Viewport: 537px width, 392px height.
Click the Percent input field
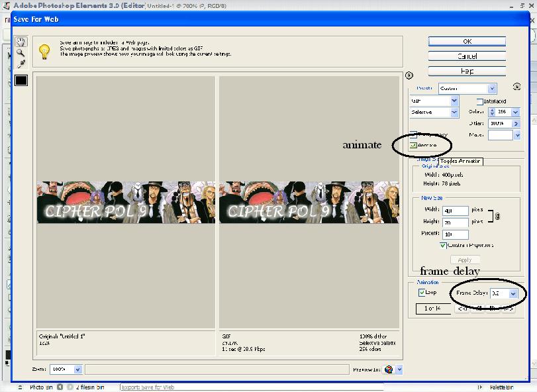tap(455, 234)
